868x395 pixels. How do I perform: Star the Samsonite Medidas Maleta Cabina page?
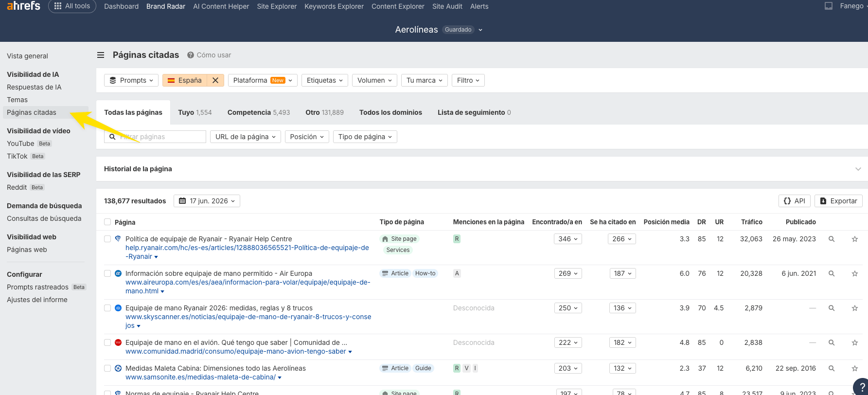[x=855, y=368]
